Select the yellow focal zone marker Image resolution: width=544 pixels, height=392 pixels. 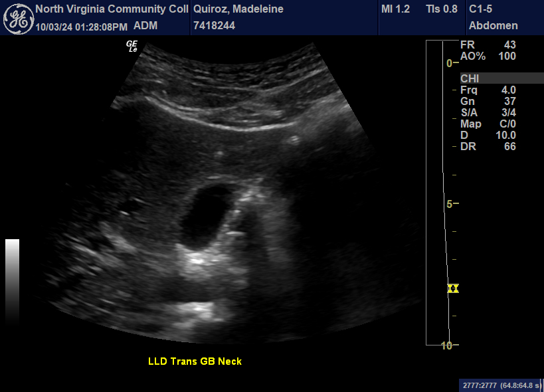(454, 288)
